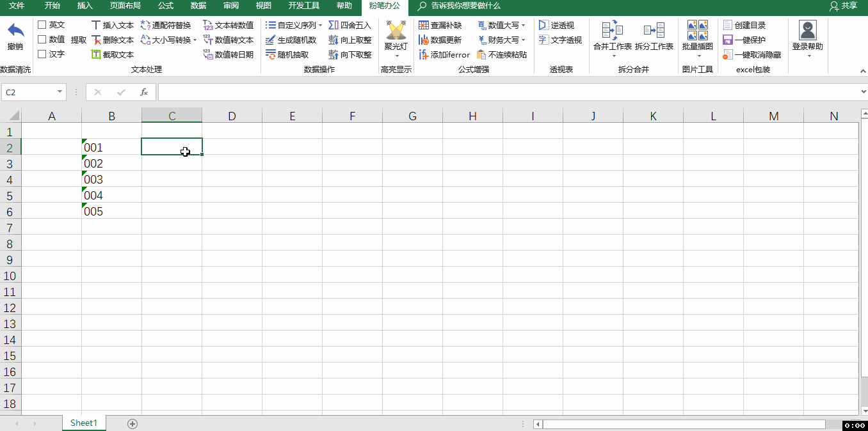Switch to the 开发工具 ribbon tab

pyautogui.click(x=303, y=6)
